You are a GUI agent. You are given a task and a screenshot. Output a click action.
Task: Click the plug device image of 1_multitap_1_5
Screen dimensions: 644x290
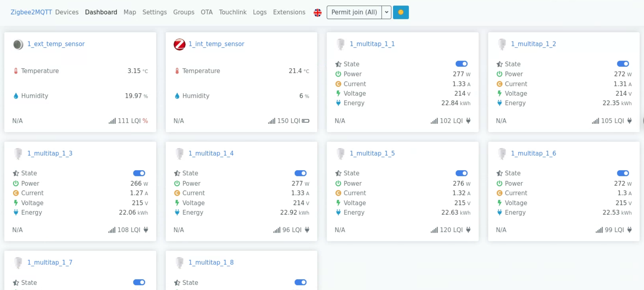point(341,154)
